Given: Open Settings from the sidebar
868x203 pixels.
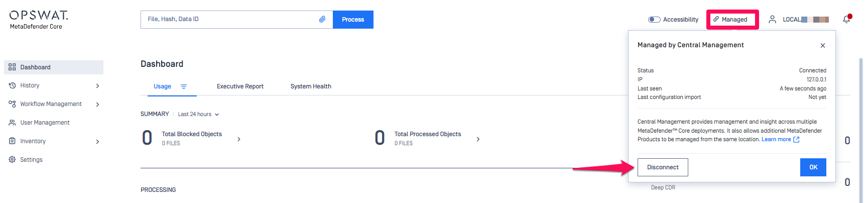Looking at the screenshot, I should [31, 160].
